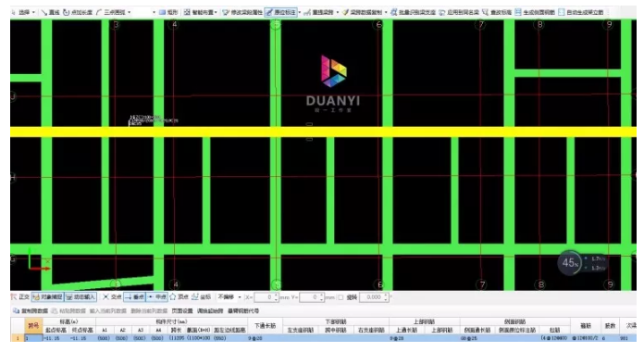Toggle 交点 intersection snap
644x352 pixels.
click(x=112, y=297)
